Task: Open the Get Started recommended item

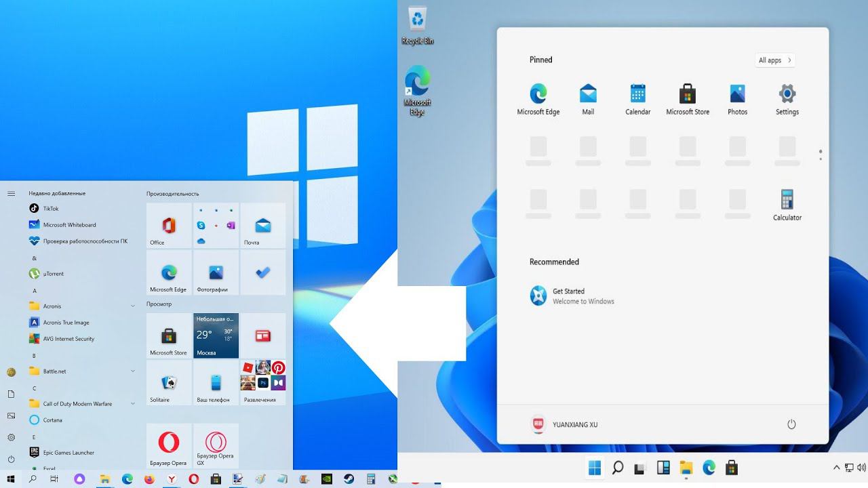Action: pos(572,296)
